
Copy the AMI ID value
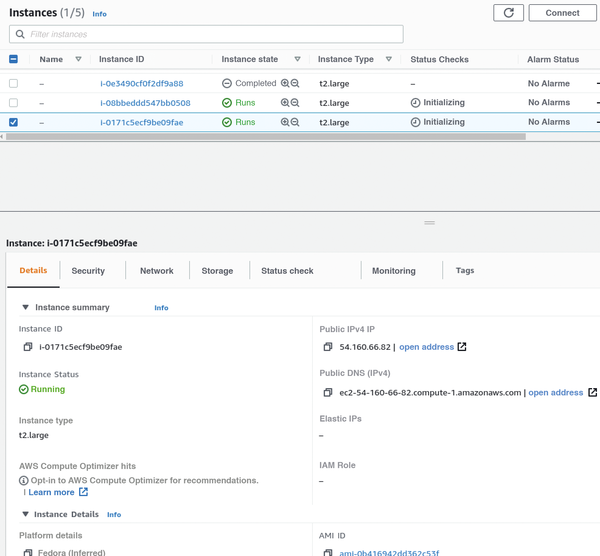click(x=328, y=553)
